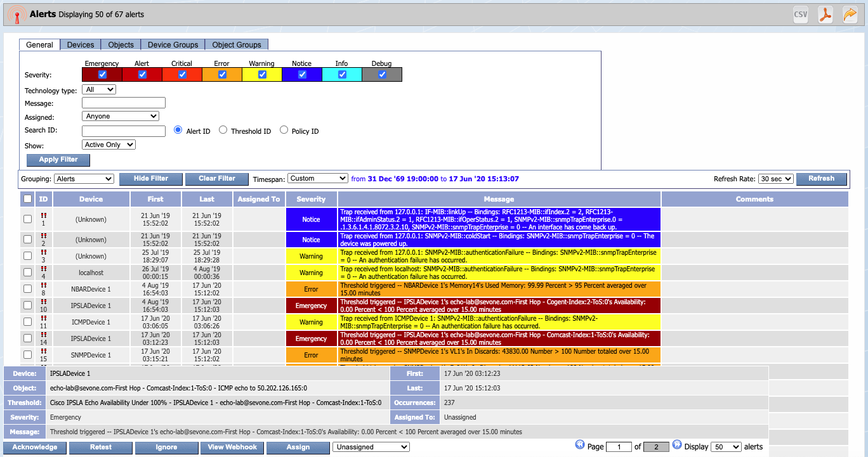Open Display alerts count dropdown
Viewport: 868px width, 457px height.
(726, 447)
